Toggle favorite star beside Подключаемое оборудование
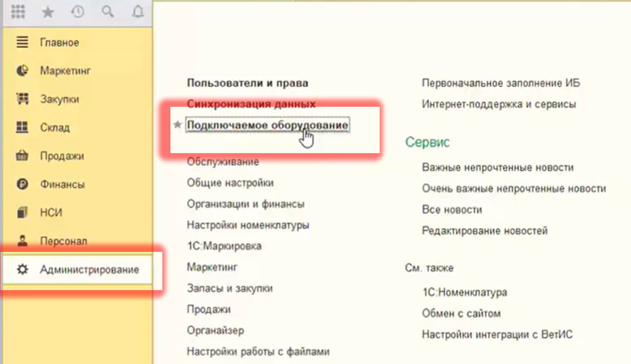631x364 pixels. [x=177, y=125]
